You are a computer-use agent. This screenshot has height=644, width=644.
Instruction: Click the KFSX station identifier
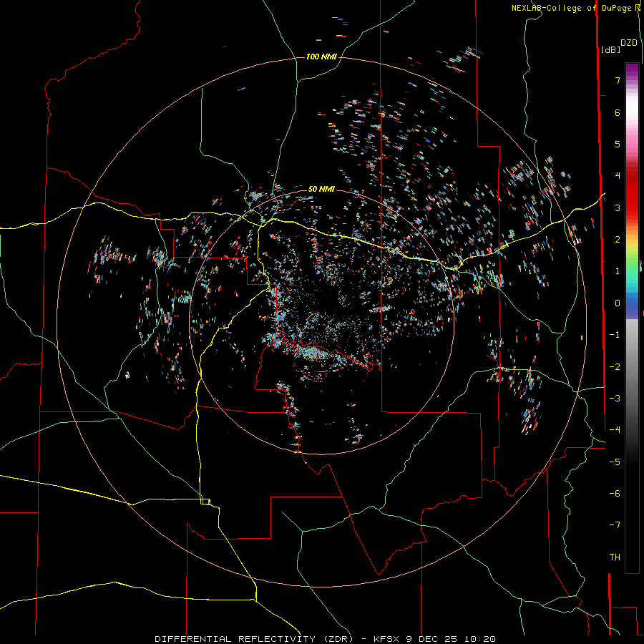coord(388,639)
